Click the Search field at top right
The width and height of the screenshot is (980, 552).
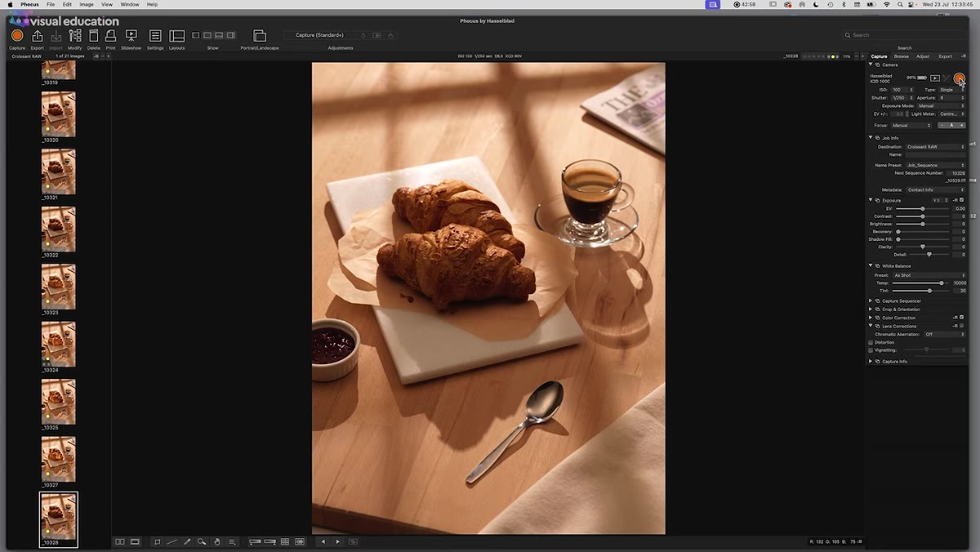click(903, 35)
